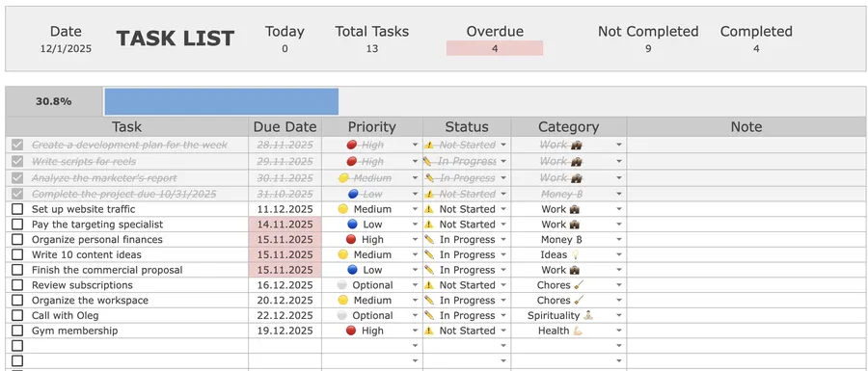Click yellow Medium icon for 'Set up website traffic'
The image size is (868, 371).
click(343, 209)
